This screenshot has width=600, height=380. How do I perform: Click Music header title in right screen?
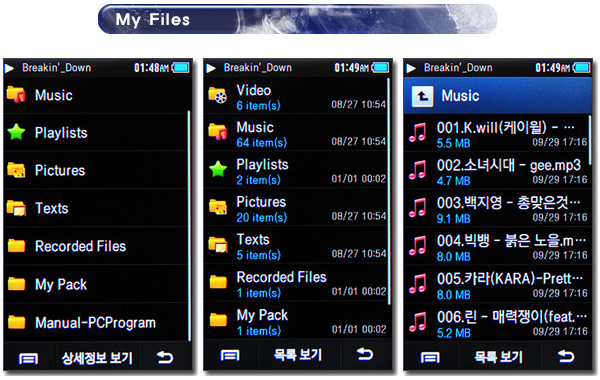460,96
